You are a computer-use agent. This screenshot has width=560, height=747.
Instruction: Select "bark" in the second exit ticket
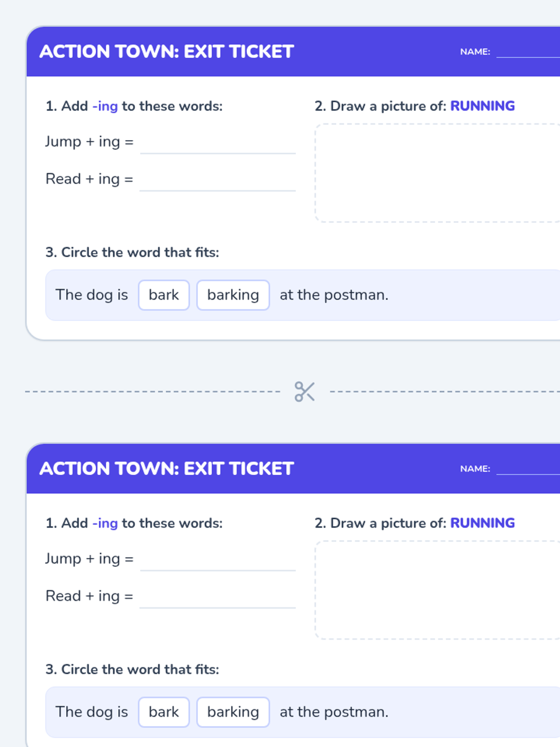click(x=164, y=712)
